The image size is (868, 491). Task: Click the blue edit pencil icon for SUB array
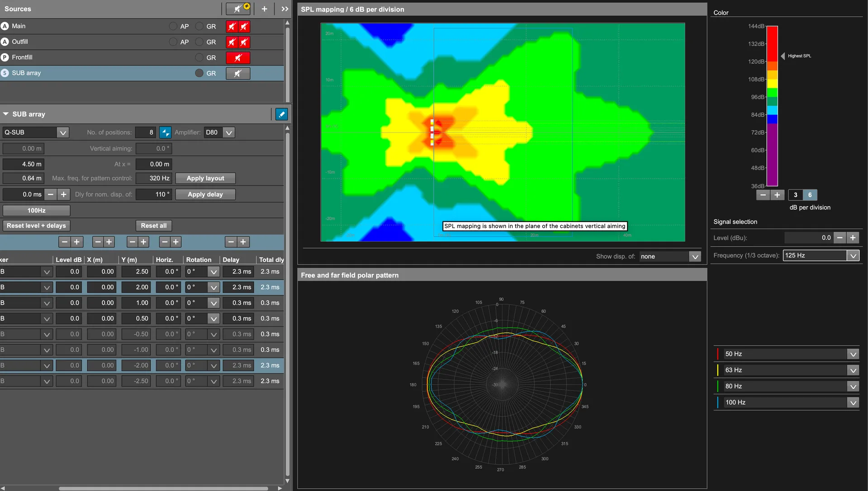[x=281, y=114]
